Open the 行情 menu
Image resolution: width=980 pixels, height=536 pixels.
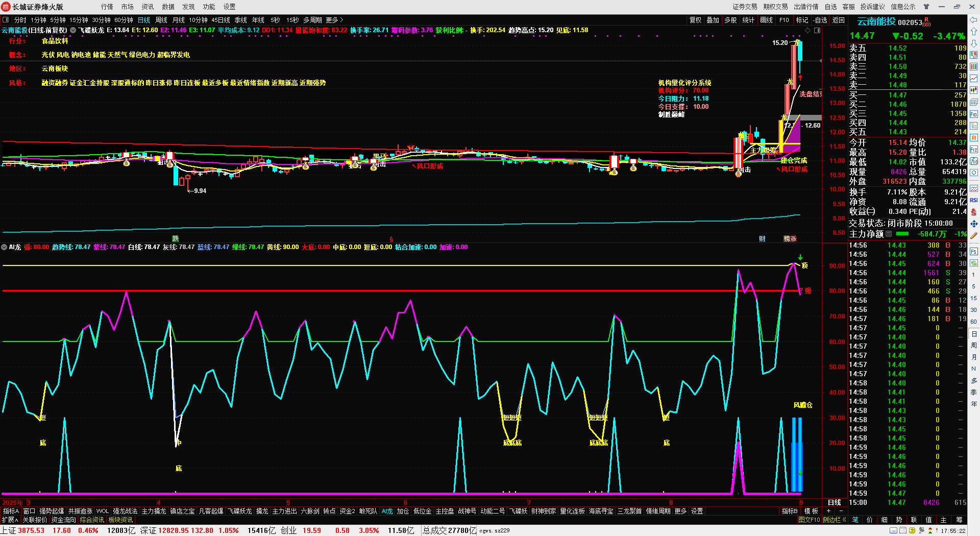tap(107, 7)
